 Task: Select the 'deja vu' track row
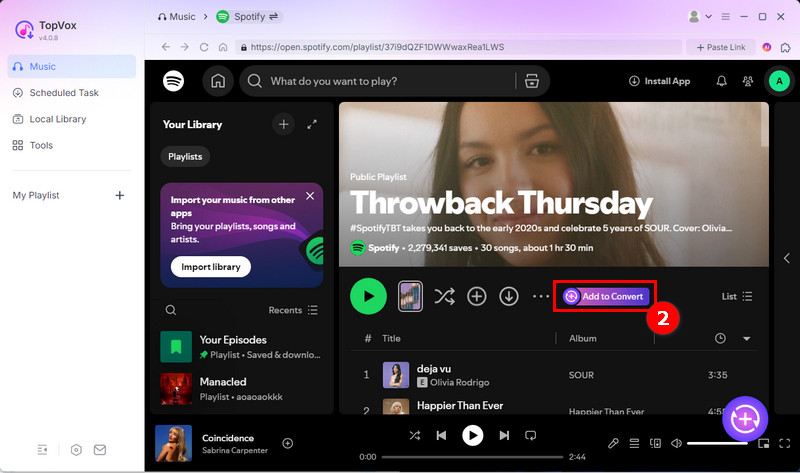[553, 375]
